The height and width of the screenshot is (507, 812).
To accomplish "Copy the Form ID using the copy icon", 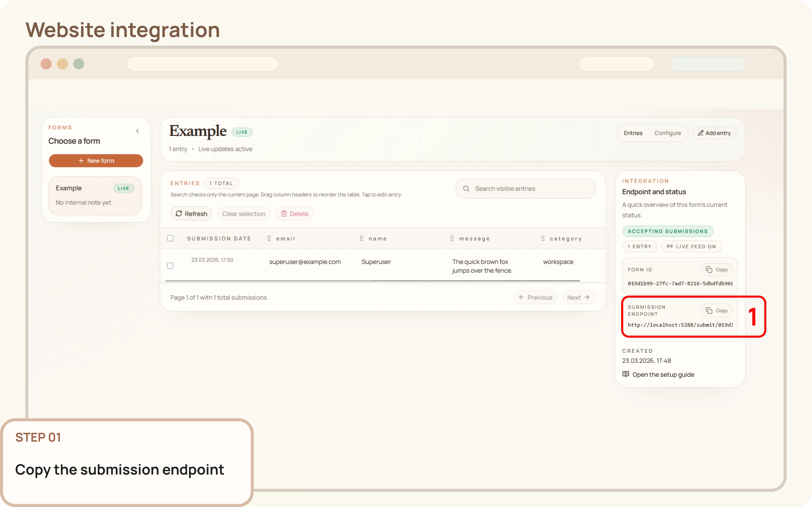I will (x=709, y=269).
